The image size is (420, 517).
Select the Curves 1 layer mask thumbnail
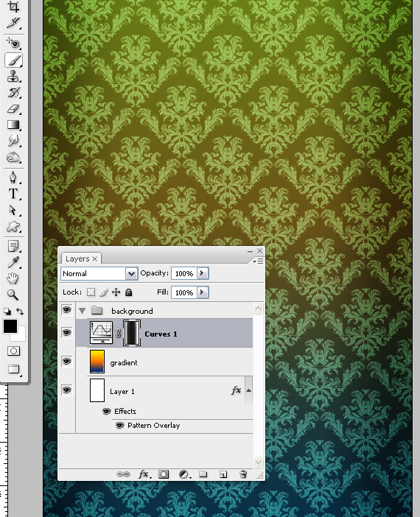pyautogui.click(x=132, y=333)
